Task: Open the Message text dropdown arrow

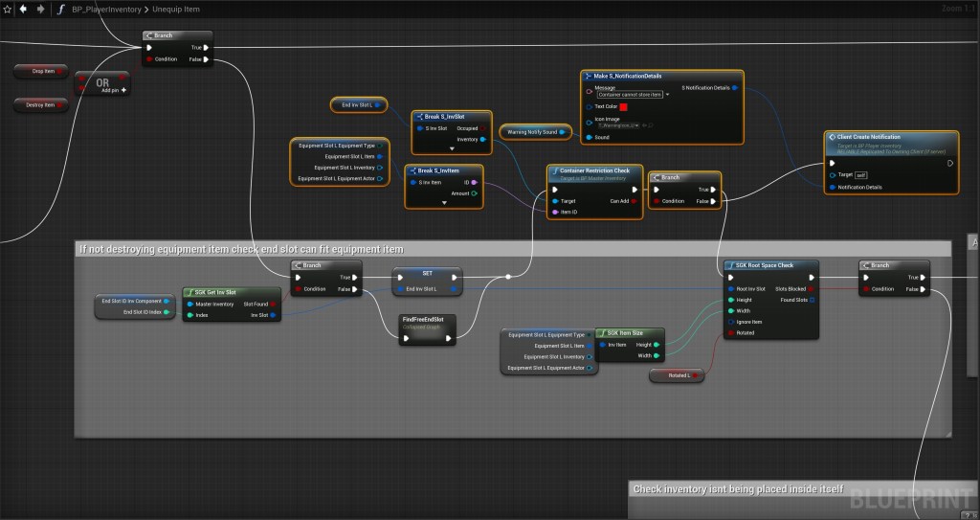Action: pyautogui.click(x=667, y=95)
